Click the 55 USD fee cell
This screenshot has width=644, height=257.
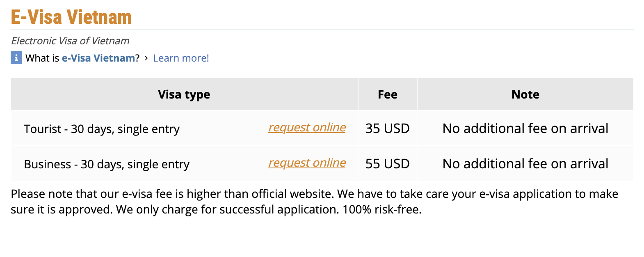(x=387, y=164)
